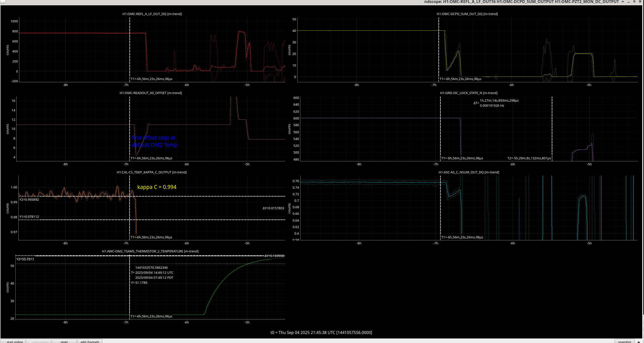Screen dimensions: 644x343
Task: Click the H1:OMC-READOUT_X0_OFFSET plot title
Action: (151, 93)
